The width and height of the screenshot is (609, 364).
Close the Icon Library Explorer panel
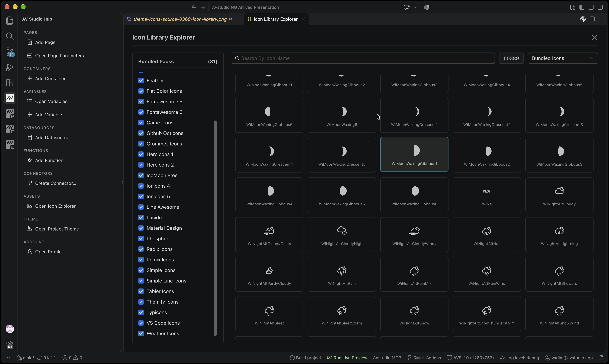[x=594, y=37]
